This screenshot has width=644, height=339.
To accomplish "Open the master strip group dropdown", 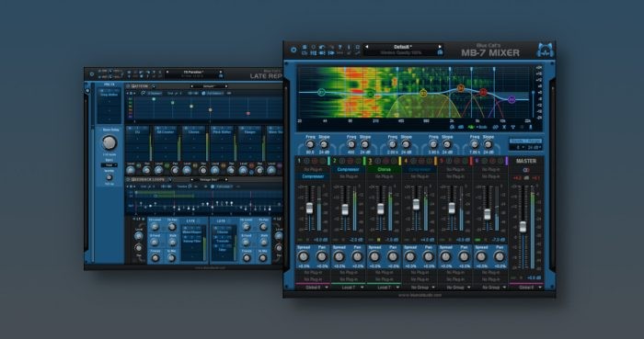I will click(526, 288).
